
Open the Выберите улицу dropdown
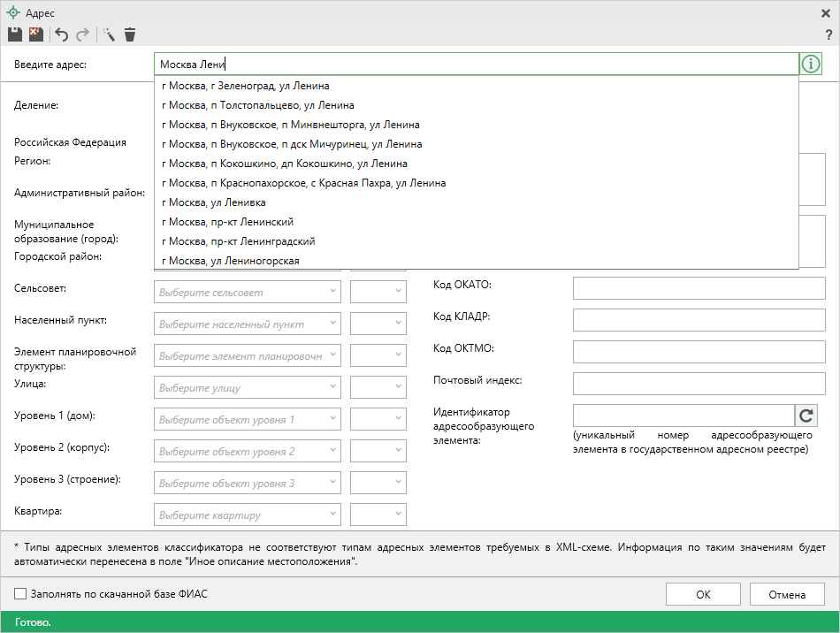point(247,387)
